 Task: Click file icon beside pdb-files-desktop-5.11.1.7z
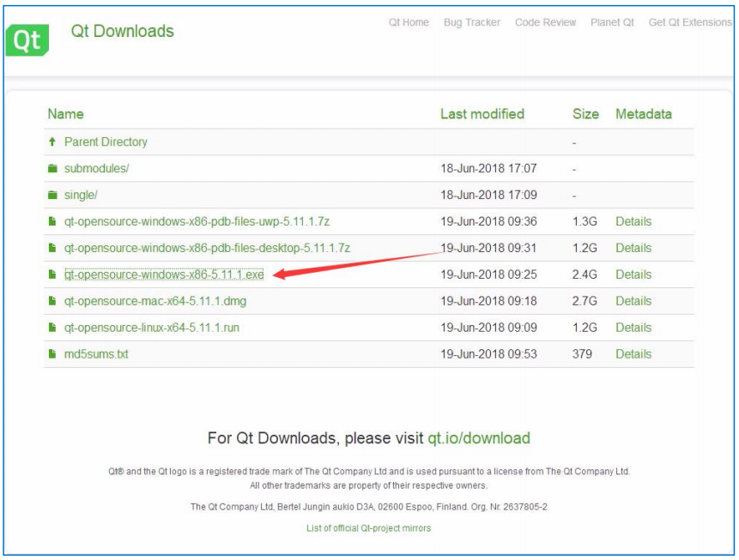click(x=52, y=248)
